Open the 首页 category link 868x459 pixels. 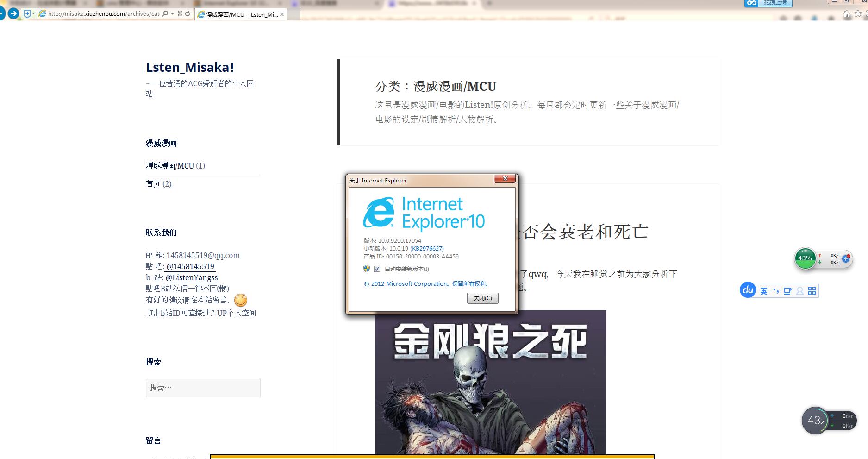click(x=153, y=184)
